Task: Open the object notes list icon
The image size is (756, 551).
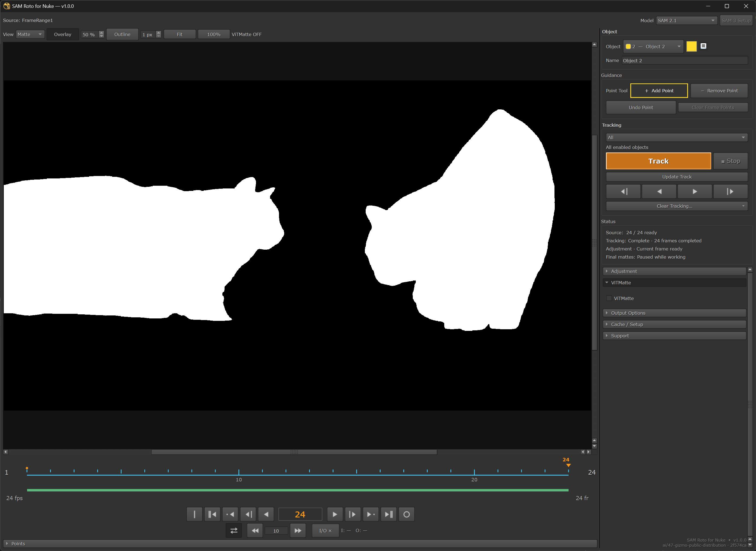Action: point(703,46)
